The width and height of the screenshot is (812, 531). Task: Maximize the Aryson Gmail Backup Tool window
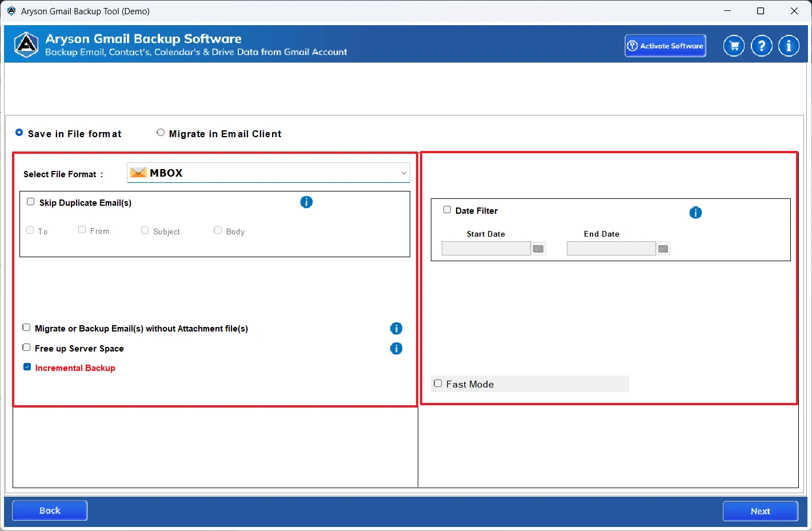pyautogui.click(x=761, y=11)
